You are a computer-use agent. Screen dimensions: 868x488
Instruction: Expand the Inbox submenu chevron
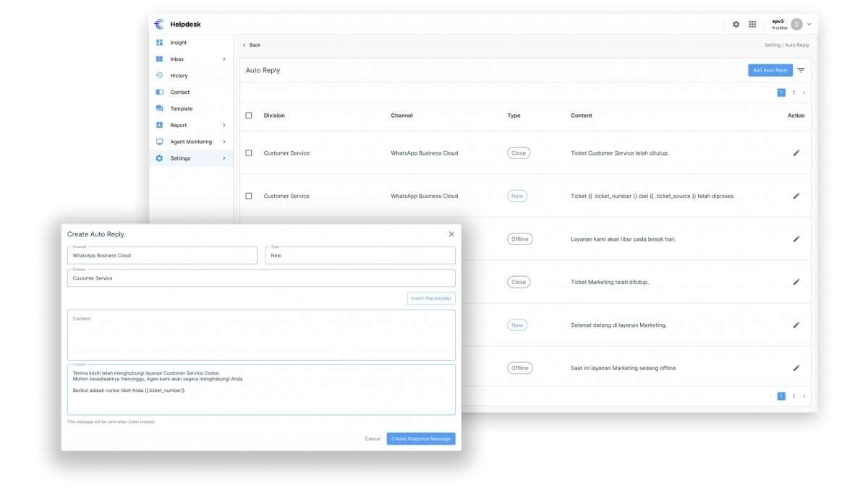(224, 59)
